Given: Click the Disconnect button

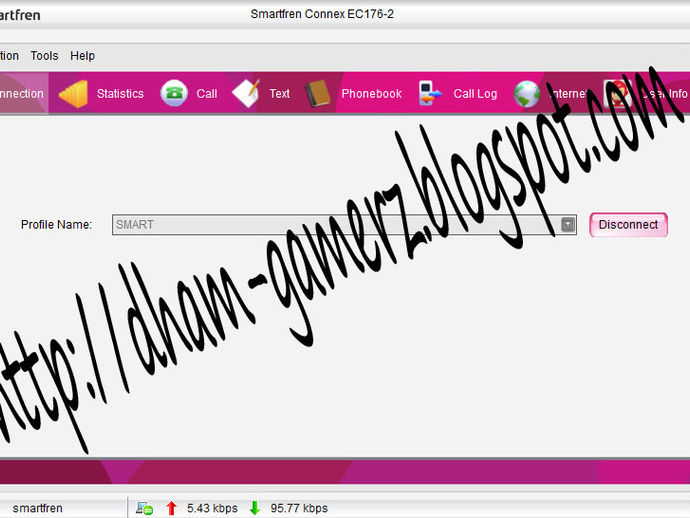Looking at the screenshot, I should (628, 225).
